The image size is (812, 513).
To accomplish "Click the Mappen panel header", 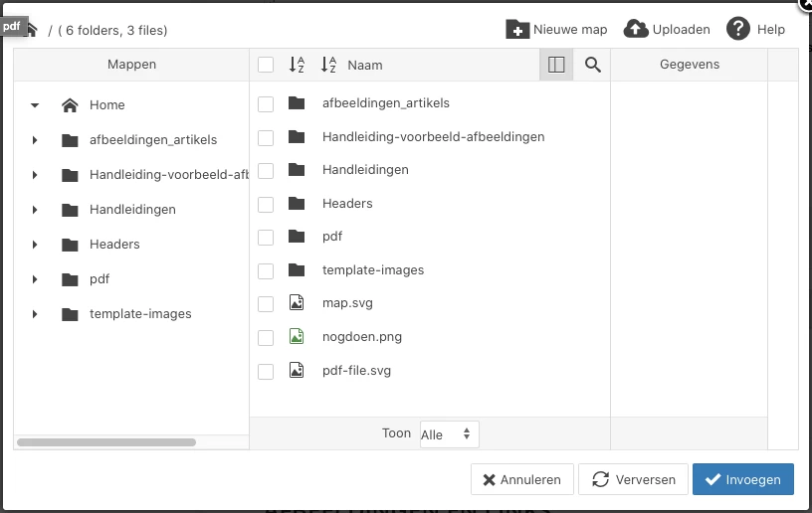I will [131, 65].
